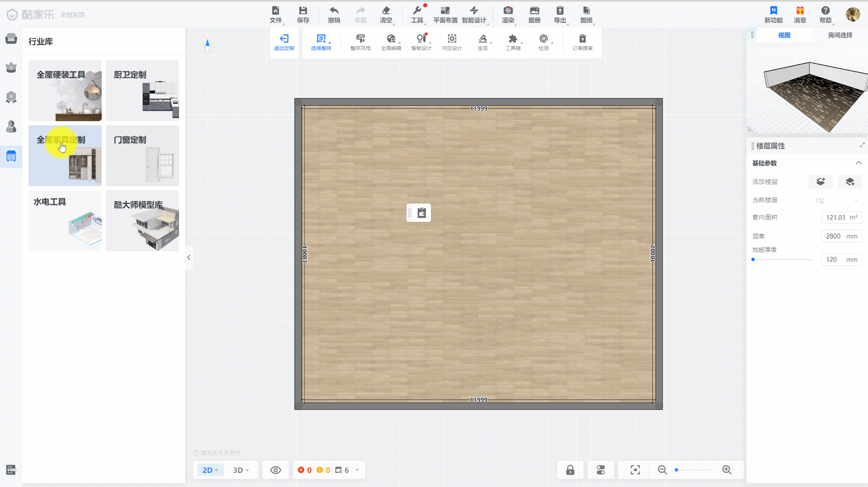Open the 文件 menu
The height and width of the screenshot is (487, 868).
(x=275, y=14)
